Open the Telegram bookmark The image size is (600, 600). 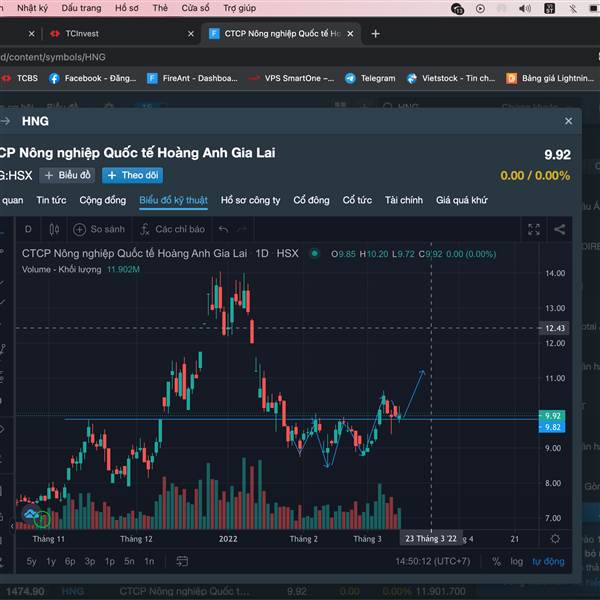coord(370,78)
